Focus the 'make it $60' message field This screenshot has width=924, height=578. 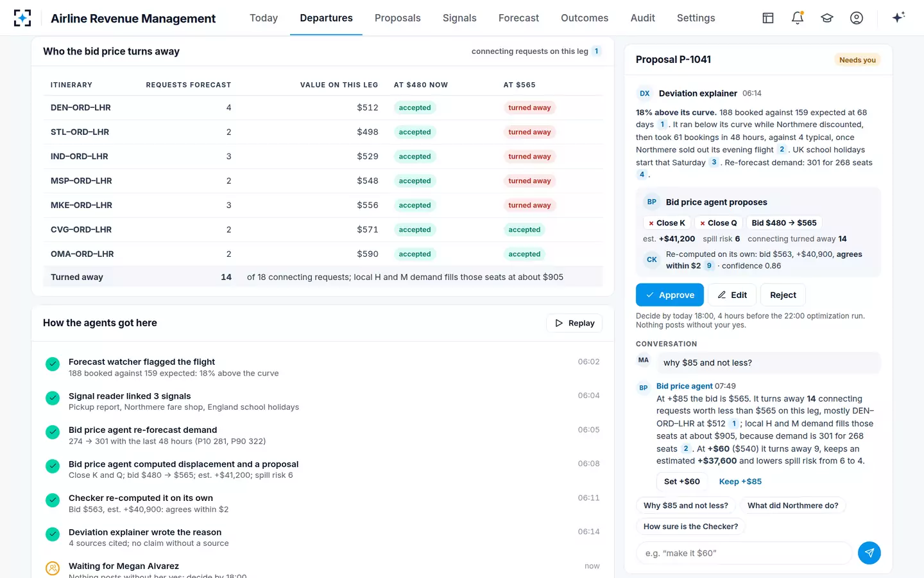click(744, 553)
